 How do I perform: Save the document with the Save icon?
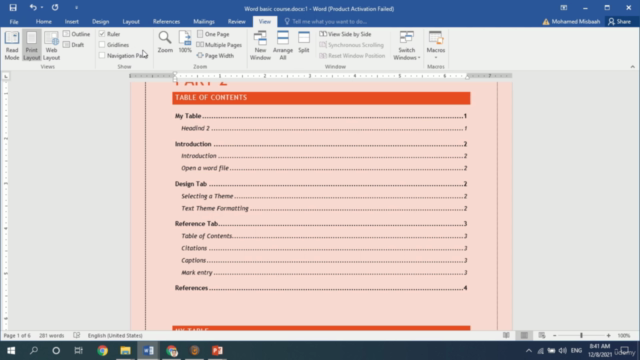tap(13, 8)
